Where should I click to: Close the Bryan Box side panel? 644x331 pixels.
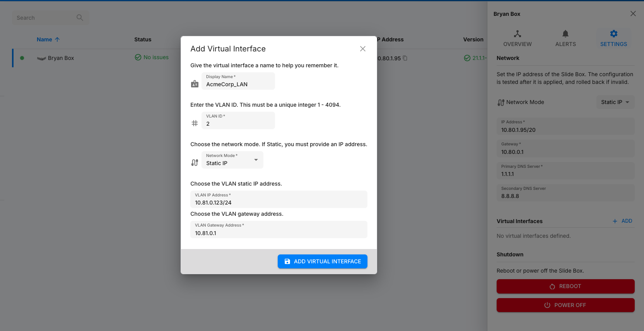pos(633,14)
